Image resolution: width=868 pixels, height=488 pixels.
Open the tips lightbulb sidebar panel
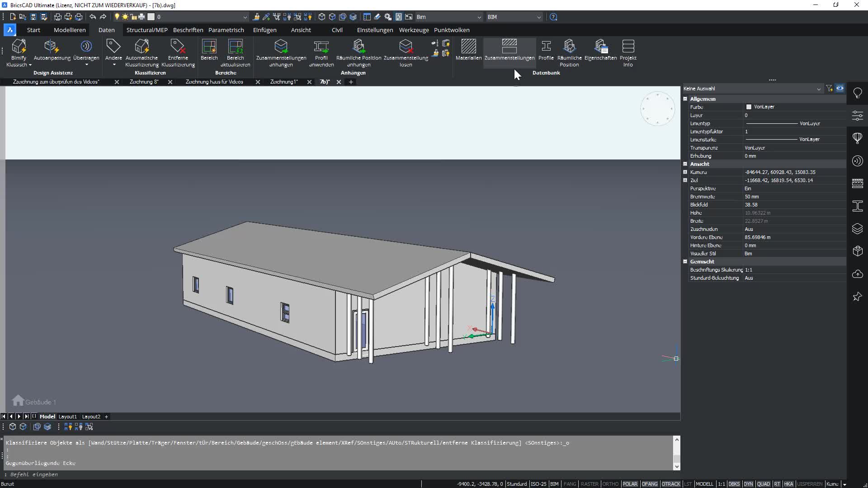[x=857, y=93]
